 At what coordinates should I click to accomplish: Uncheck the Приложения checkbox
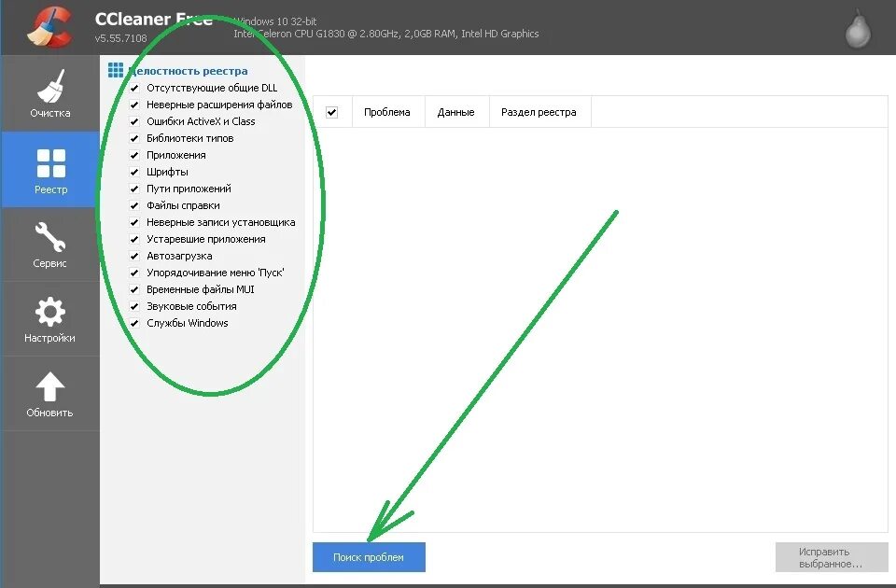[x=134, y=156]
